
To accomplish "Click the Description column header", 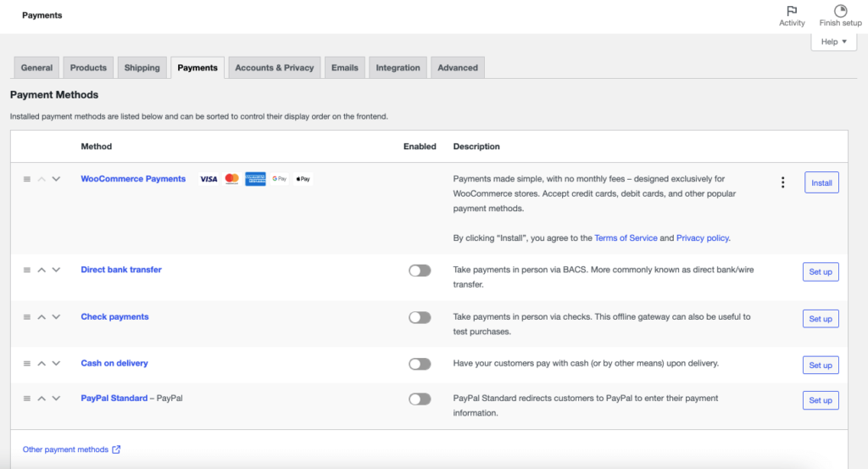I will [x=476, y=146].
